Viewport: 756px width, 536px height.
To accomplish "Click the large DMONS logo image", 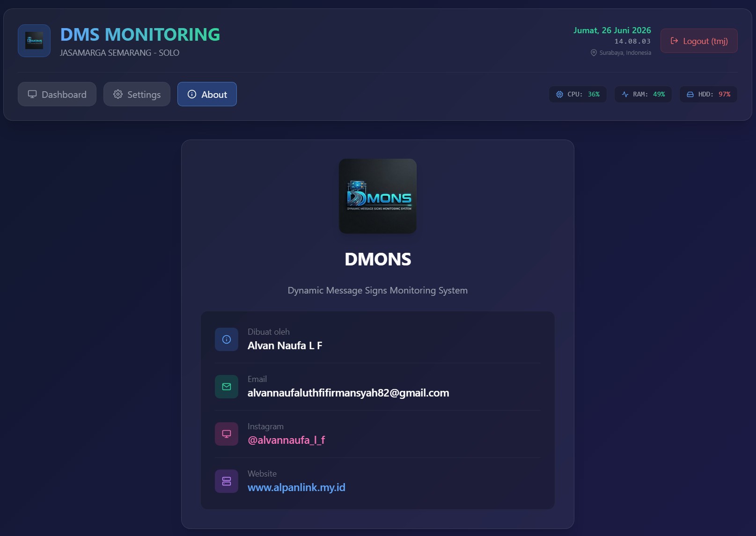I will click(x=378, y=196).
